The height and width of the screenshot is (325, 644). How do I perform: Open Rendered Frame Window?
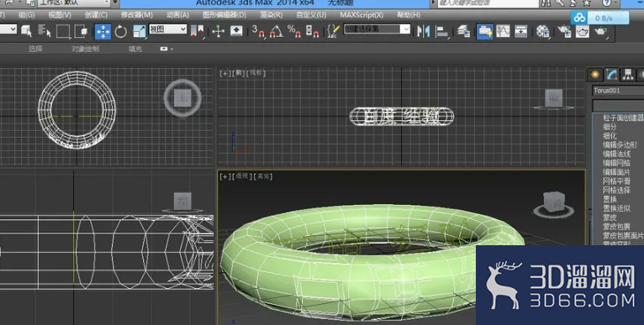[582, 31]
